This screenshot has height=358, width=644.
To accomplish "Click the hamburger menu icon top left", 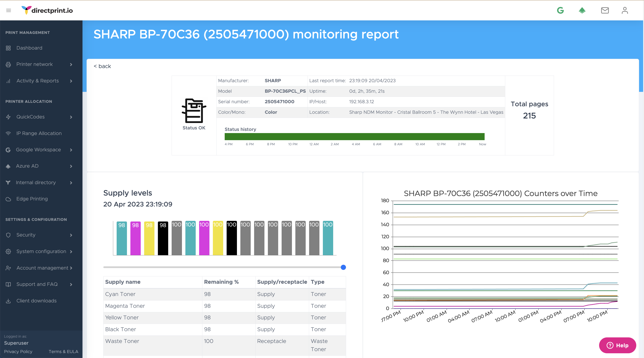I will pyautogui.click(x=9, y=10).
